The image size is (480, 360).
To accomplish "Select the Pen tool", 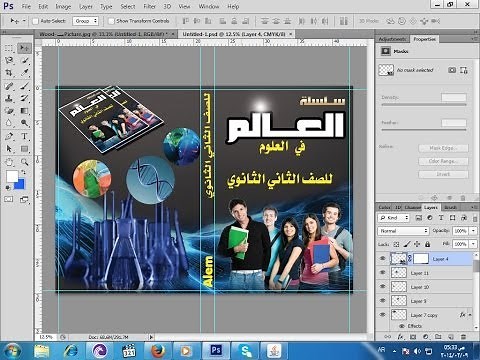I will 9,136.
